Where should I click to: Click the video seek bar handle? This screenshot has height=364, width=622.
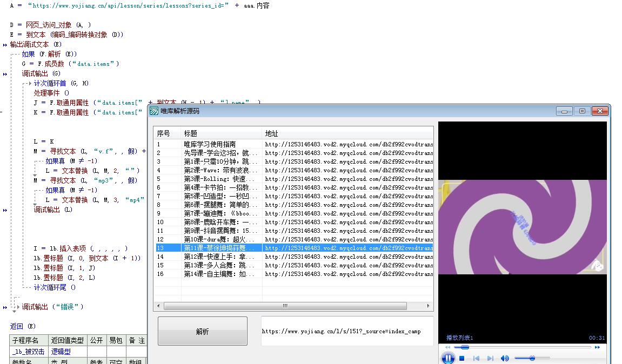click(x=465, y=347)
